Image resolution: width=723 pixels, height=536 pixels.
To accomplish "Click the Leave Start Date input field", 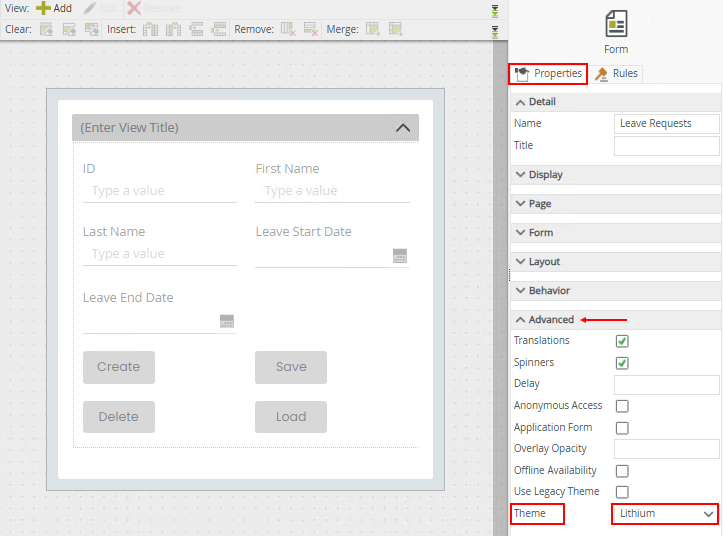I will tap(322, 256).
